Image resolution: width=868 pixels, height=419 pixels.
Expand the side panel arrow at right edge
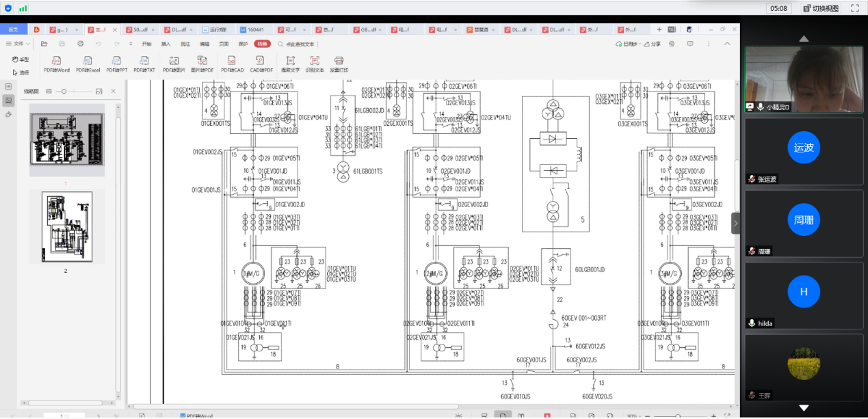[x=735, y=224]
